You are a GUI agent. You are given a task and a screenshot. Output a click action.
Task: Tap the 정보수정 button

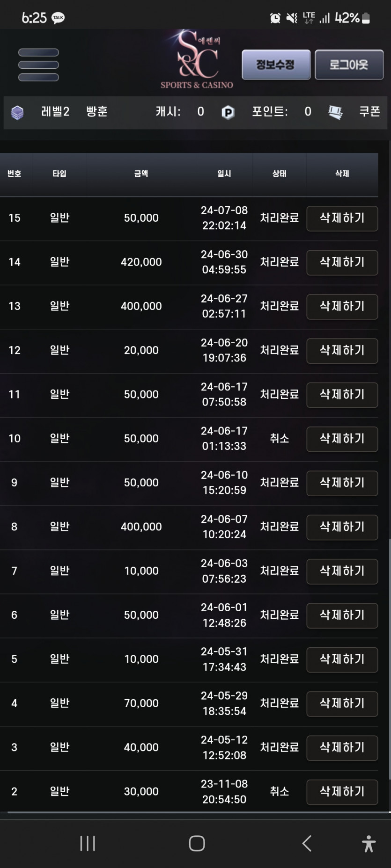276,65
